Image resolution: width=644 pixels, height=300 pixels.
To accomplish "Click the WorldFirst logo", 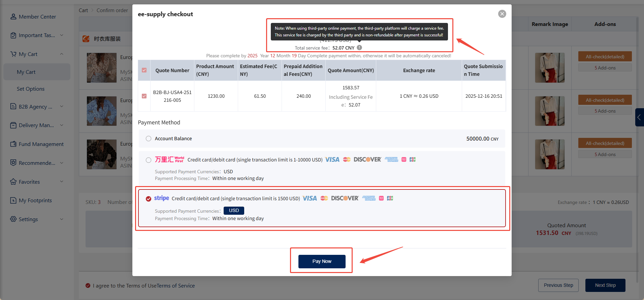I will coord(169,159).
